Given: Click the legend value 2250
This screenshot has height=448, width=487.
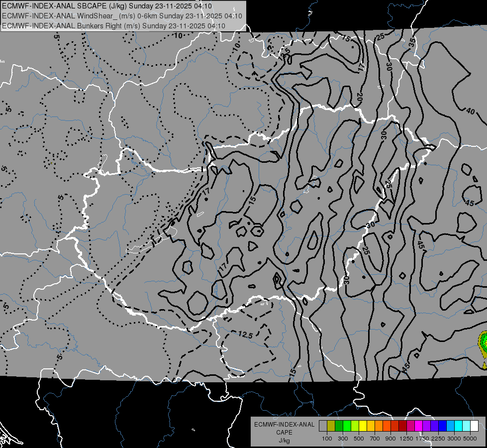Looking at the screenshot, I should tap(438, 439).
